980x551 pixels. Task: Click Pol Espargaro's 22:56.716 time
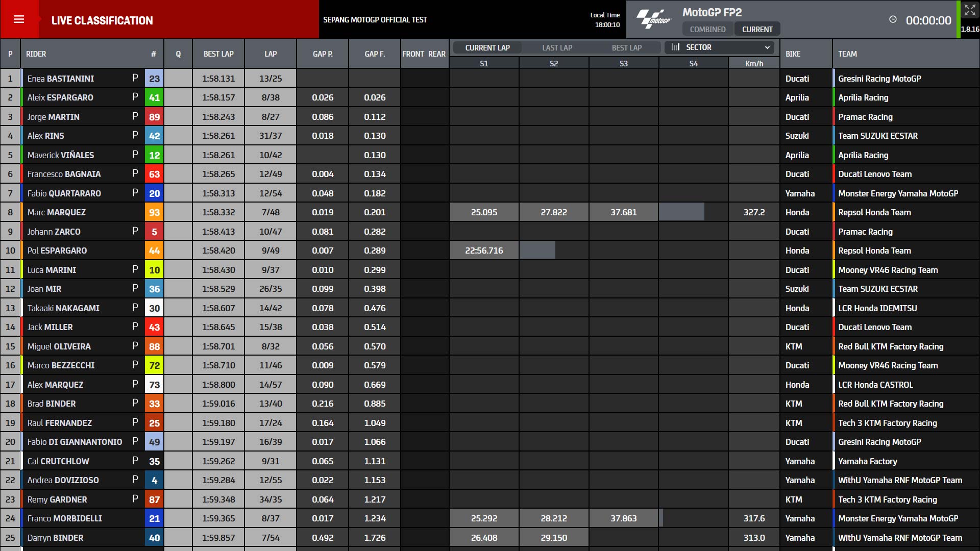click(484, 251)
